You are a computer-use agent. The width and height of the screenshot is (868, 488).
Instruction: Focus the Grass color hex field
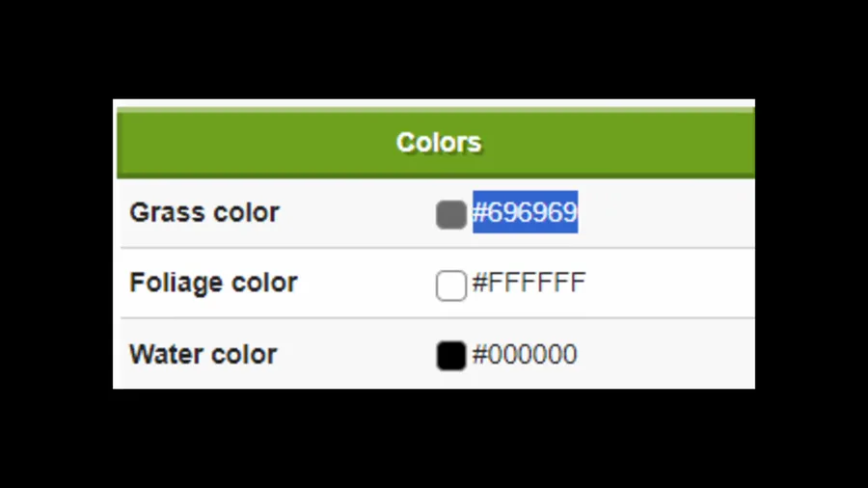(x=525, y=212)
